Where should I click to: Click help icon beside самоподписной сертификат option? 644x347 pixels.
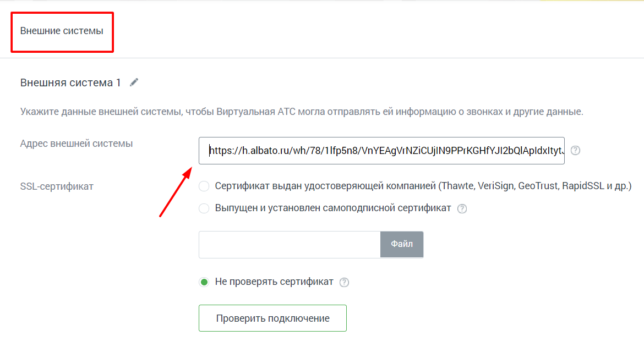462,208
